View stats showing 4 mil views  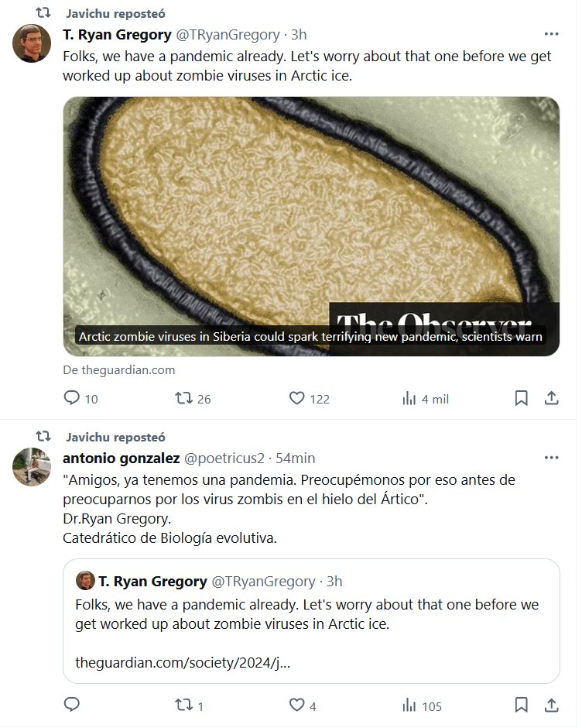tap(410, 398)
